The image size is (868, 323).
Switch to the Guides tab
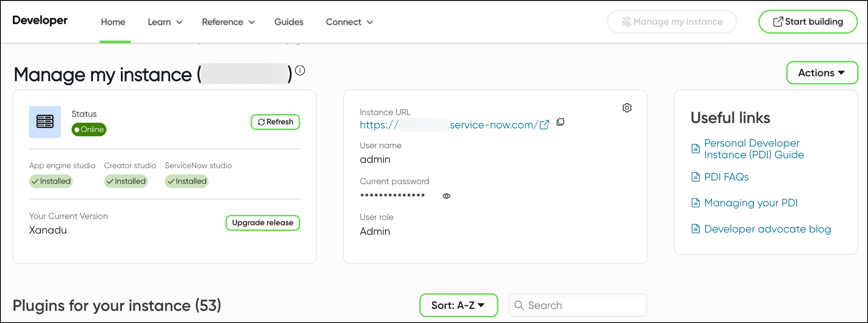(x=288, y=22)
